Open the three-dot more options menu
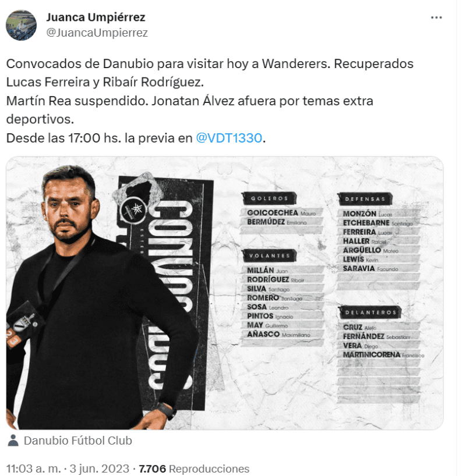 click(x=436, y=17)
